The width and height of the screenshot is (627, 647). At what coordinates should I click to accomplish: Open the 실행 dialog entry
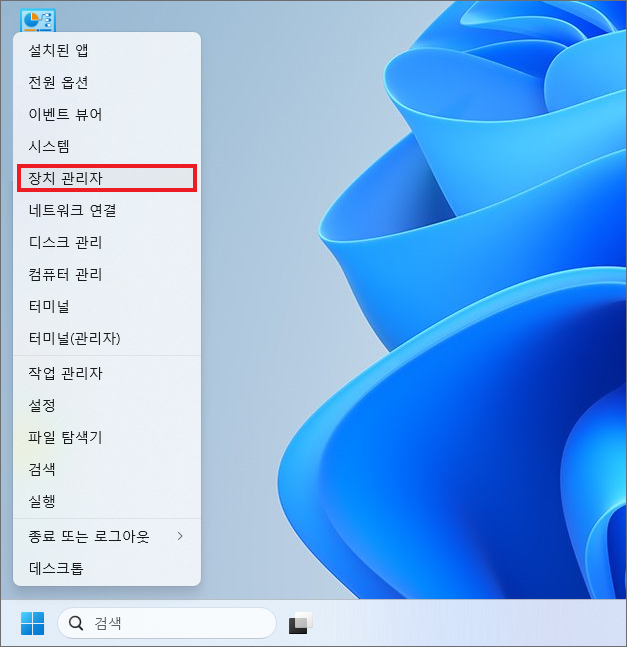point(107,501)
